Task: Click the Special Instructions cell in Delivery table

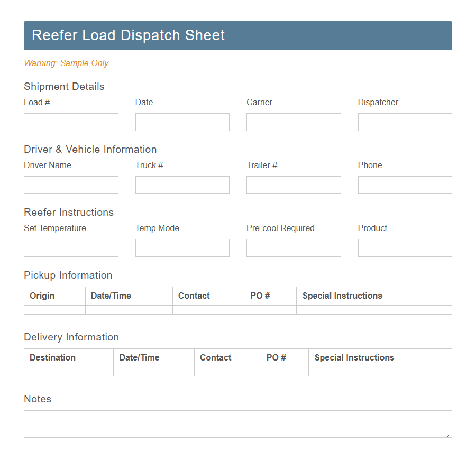Action: (380, 372)
